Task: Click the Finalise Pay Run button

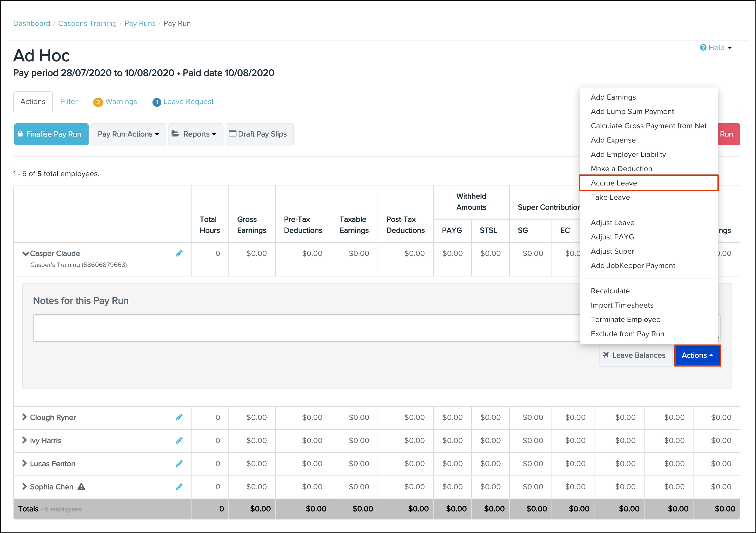Action: (51, 134)
